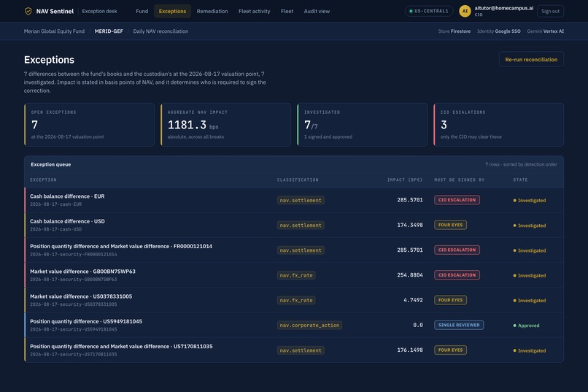The image size is (588, 392).
Task: Open the Cash balance difference EUR row
Action: click(294, 200)
